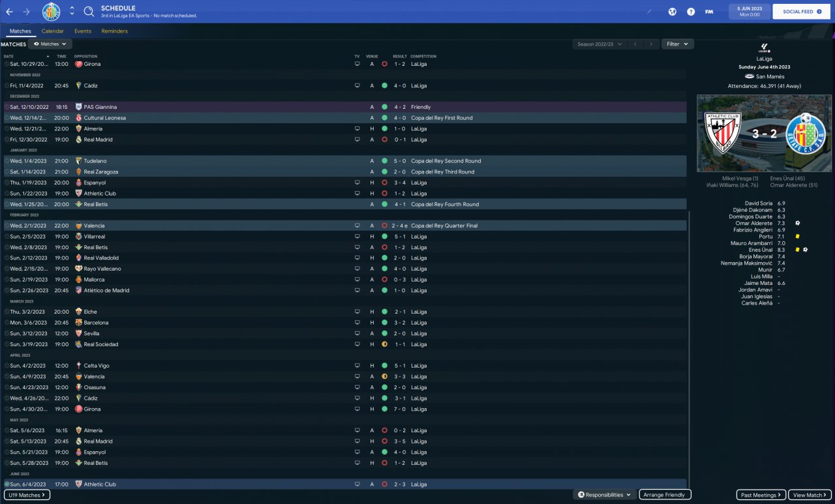835x504 pixels.
Task: Open the Filter dropdown
Action: click(x=678, y=44)
